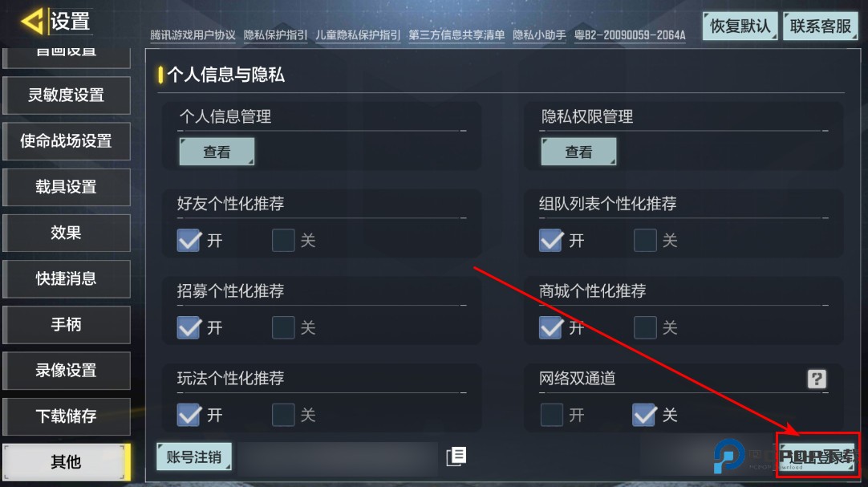Image resolution: width=868 pixels, height=487 pixels.
Task: Switch to the 载具设置 tab
Action: [67, 187]
